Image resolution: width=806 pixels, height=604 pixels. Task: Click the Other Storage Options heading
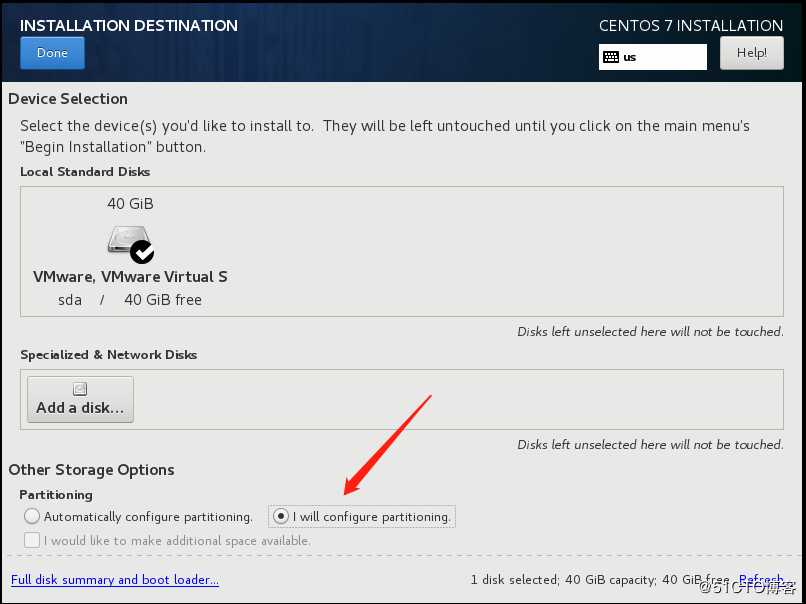pyautogui.click(x=91, y=470)
